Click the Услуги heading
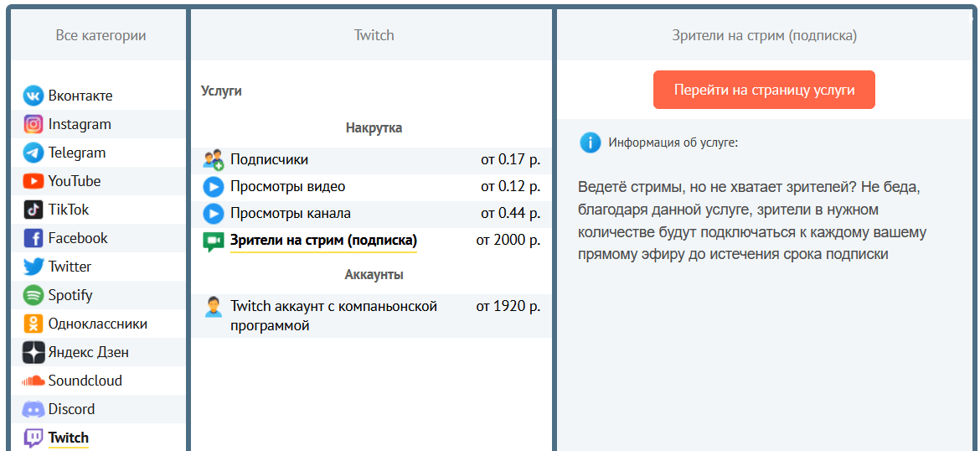Screen dimensions: 980x451 point(221,91)
